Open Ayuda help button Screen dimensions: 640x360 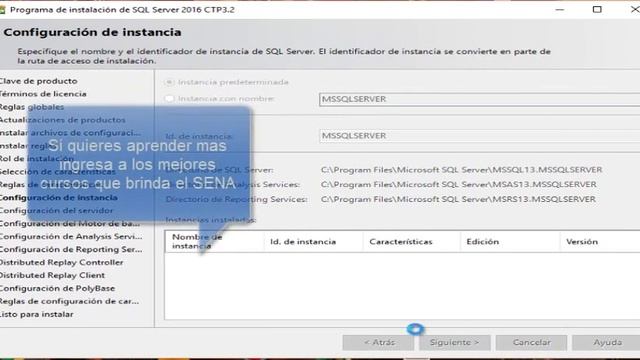point(607,342)
